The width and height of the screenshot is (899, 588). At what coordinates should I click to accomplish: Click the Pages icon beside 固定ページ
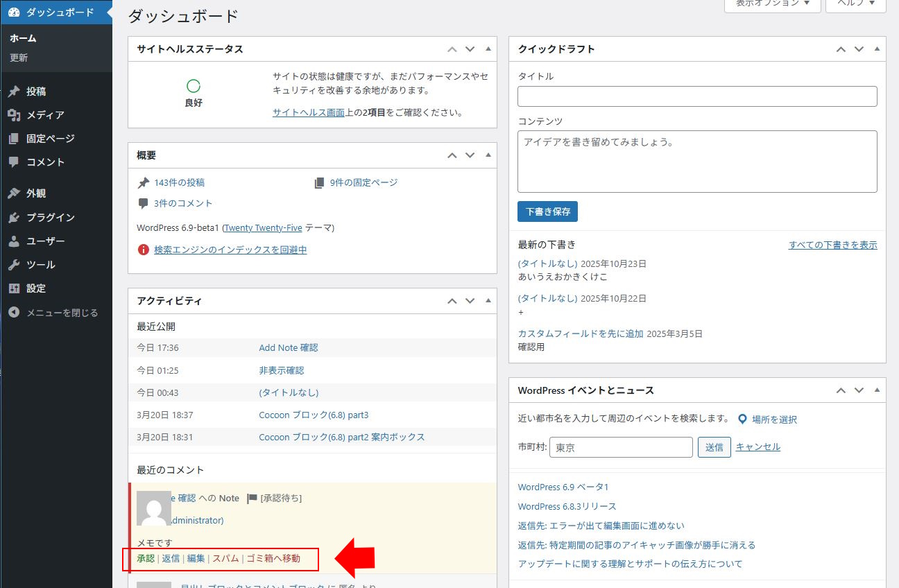(14, 139)
